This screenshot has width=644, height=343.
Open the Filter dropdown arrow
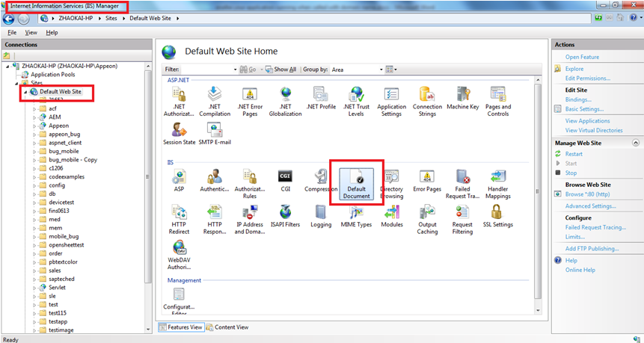[236, 69]
